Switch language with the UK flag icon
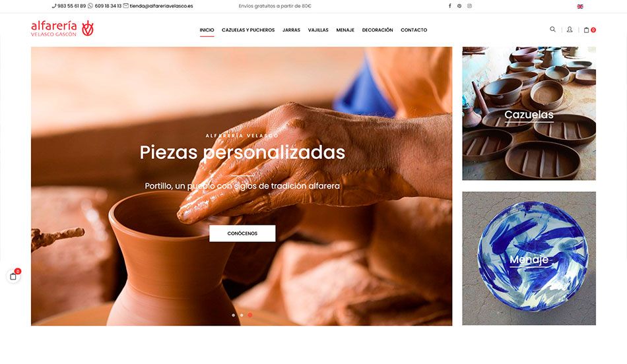 [580, 7]
